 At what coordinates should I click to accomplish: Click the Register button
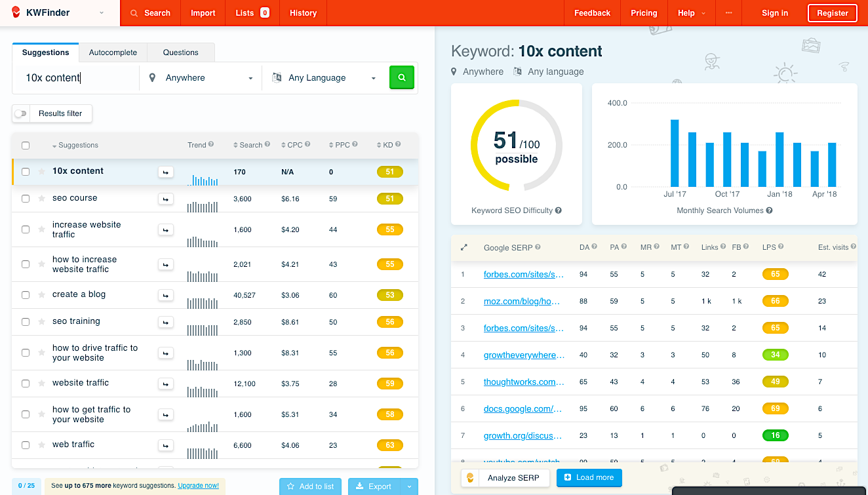833,13
